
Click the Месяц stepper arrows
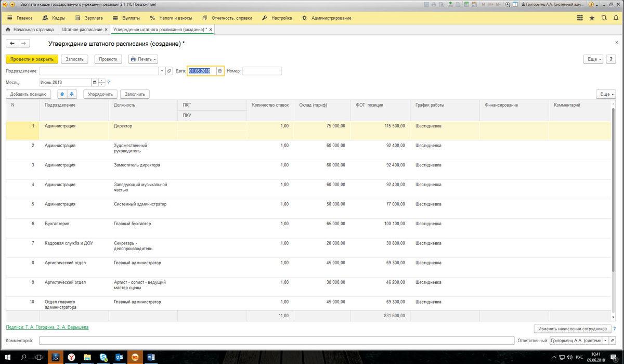(102, 82)
